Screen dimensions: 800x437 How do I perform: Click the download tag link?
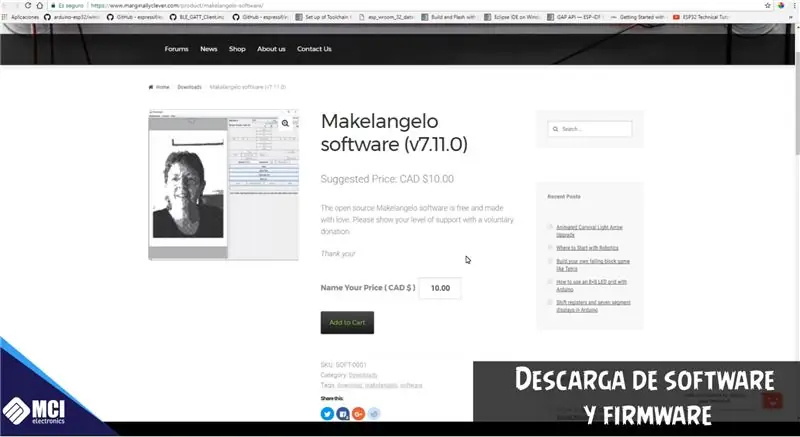(349, 385)
